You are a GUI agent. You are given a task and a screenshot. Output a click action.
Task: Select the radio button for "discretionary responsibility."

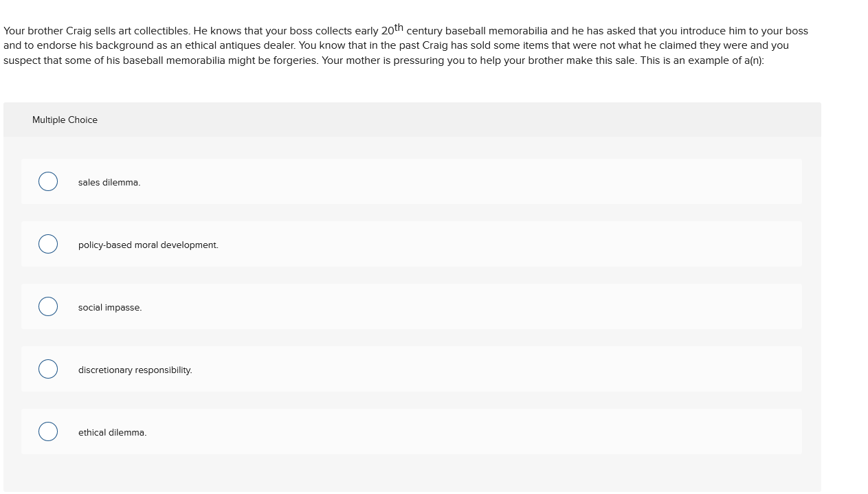[48, 369]
